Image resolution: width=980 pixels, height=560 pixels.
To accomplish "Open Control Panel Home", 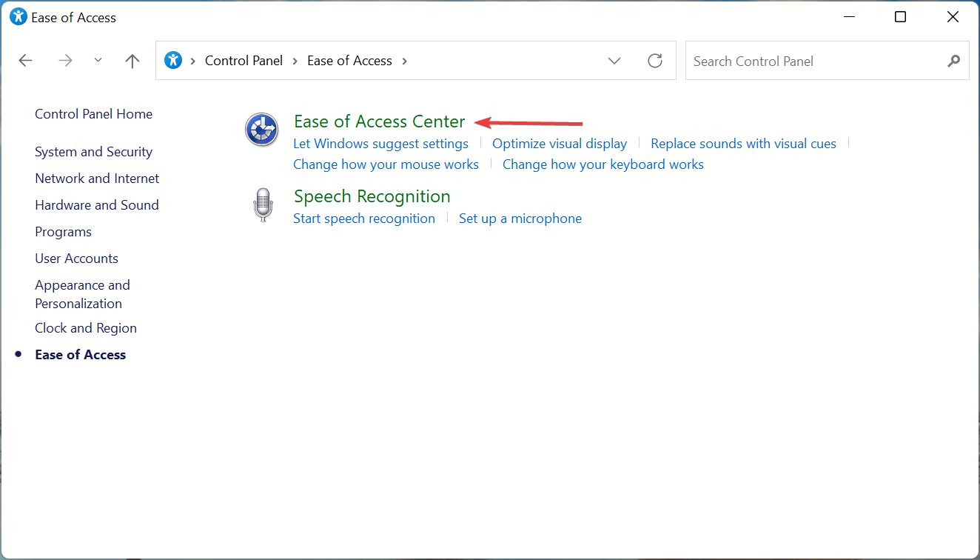I will click(93, 114).
